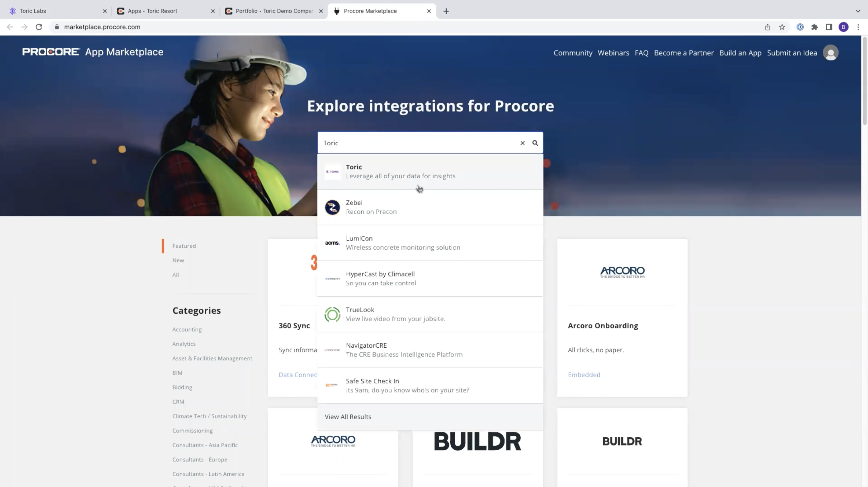Open the Analytics category
The image size is (868, 487).
(184, 344)
